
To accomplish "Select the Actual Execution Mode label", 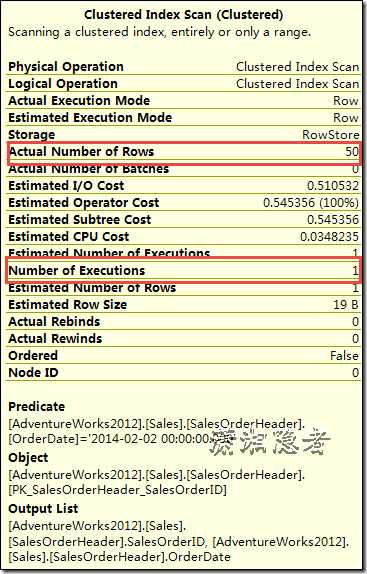I will [79, 101].
